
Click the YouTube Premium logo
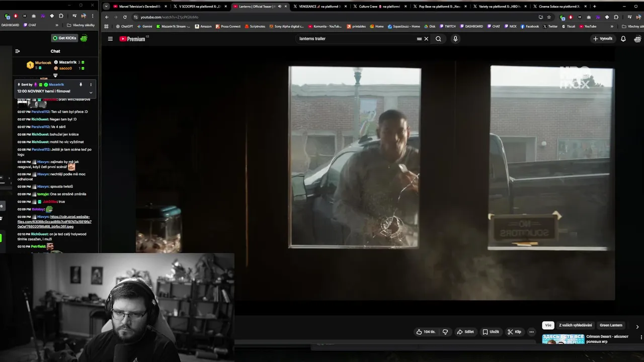pyautogui.click(x=133, y=39)
